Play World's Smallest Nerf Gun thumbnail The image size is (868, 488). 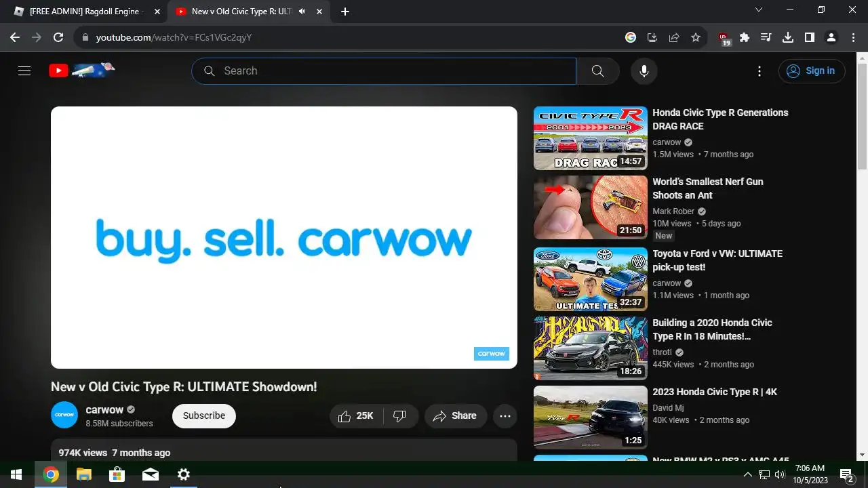(591, 207)
